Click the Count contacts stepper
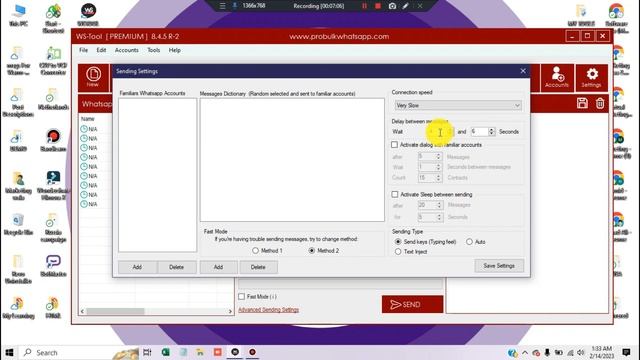 438,178
